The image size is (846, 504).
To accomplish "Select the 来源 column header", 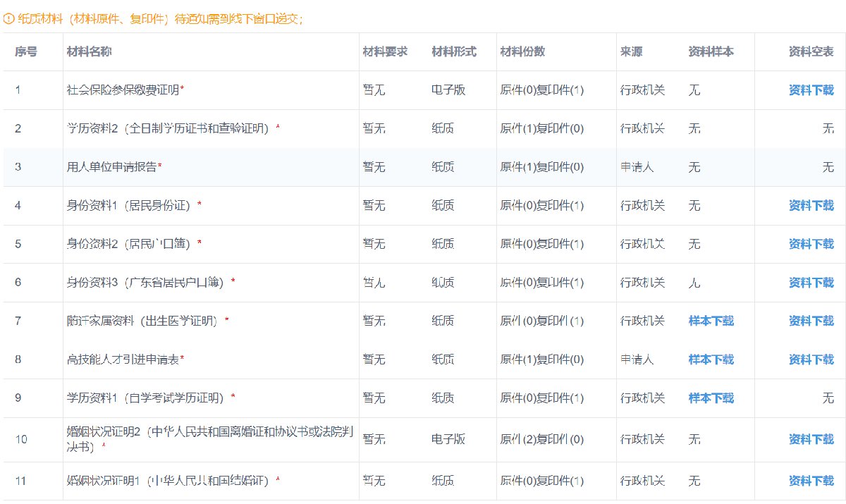I will tap(631, 51).
